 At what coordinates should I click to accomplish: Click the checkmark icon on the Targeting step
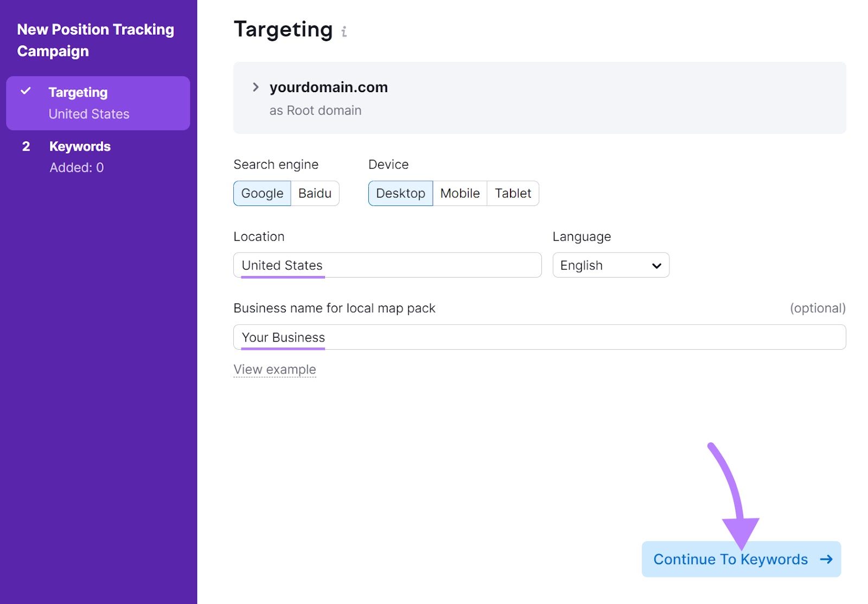pos(25,92)
